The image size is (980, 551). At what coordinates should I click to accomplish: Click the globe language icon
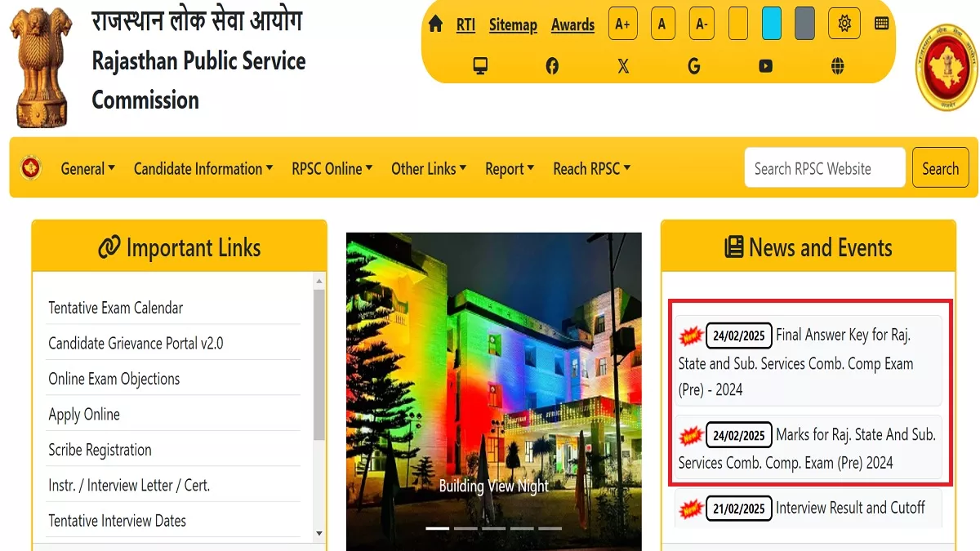click(x=837, y=66)
